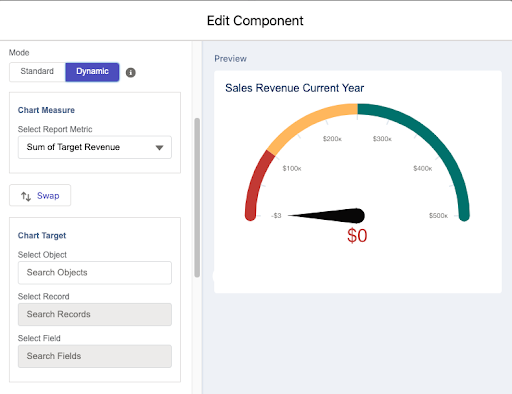Click the red $0 gauge value

pos(357,236)
